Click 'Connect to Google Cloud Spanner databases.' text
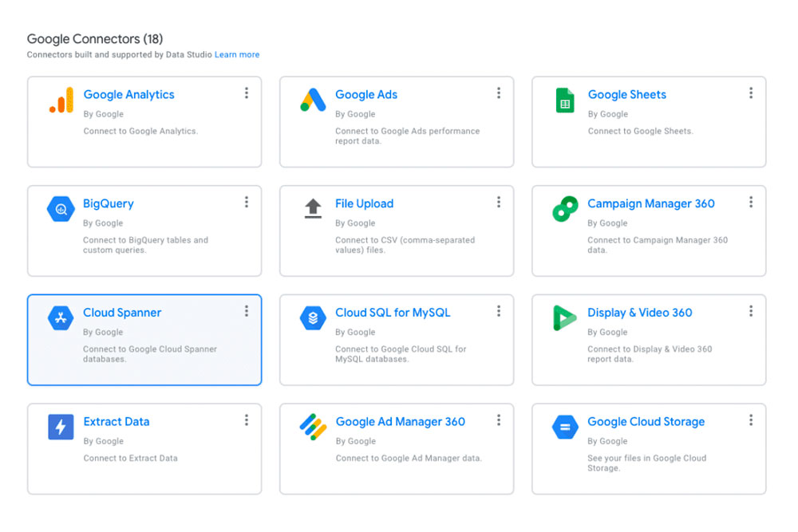 tap(150, 354)
